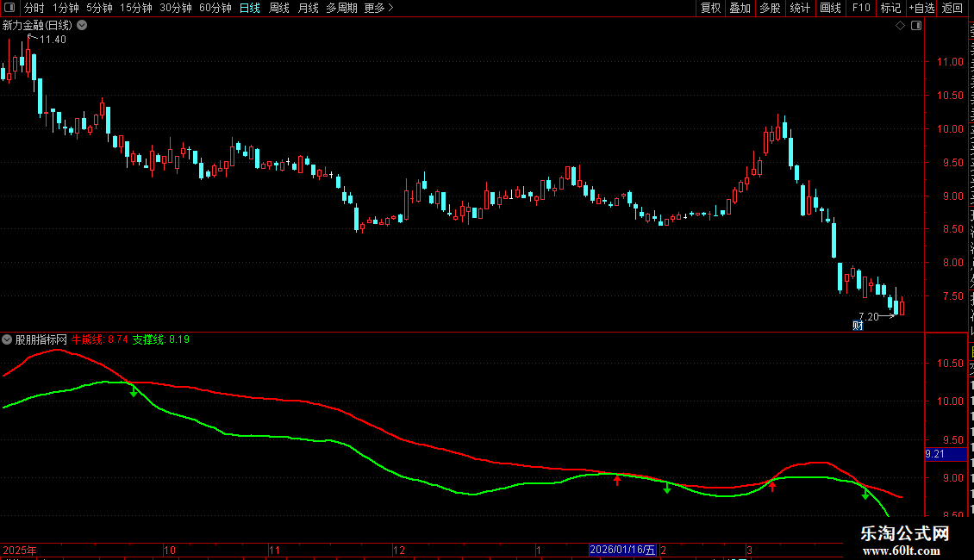Click the 2025年 label on time axis
The height and width of the screenshot is (560, 974).
click(x=19, y=550)
